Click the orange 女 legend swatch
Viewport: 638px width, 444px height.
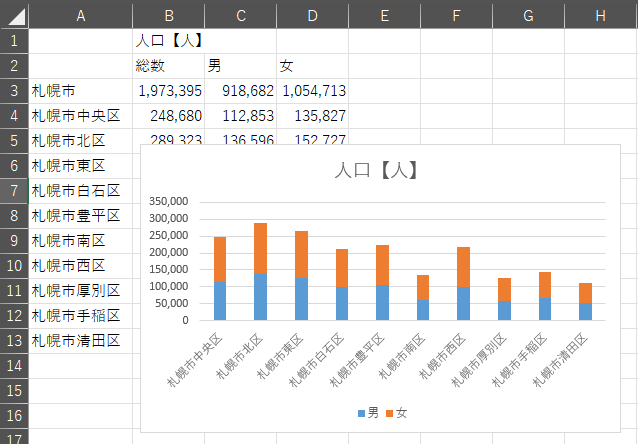(390, 413)
